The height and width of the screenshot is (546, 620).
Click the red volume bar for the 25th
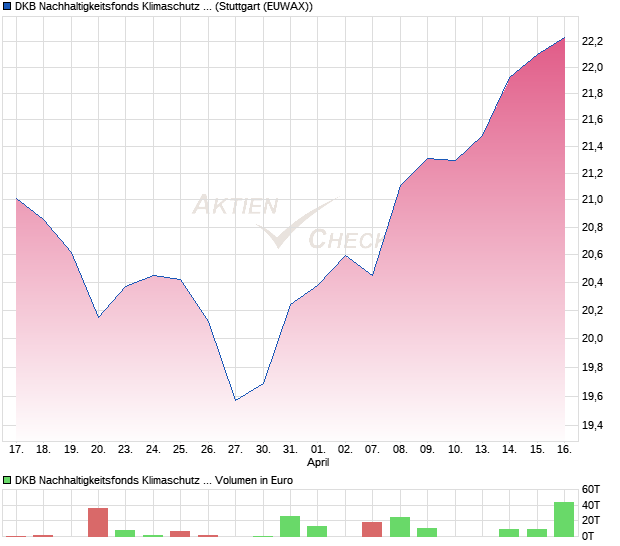[180, 534]
